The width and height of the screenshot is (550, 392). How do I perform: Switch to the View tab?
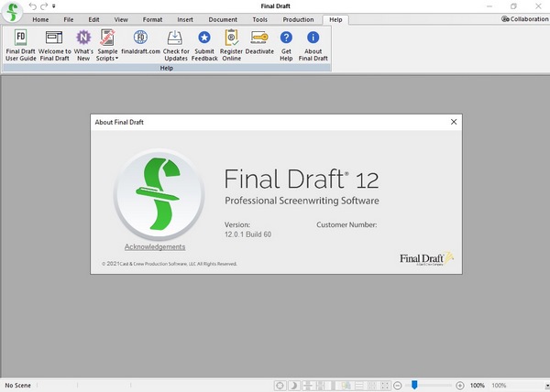[x=121, y=19]
